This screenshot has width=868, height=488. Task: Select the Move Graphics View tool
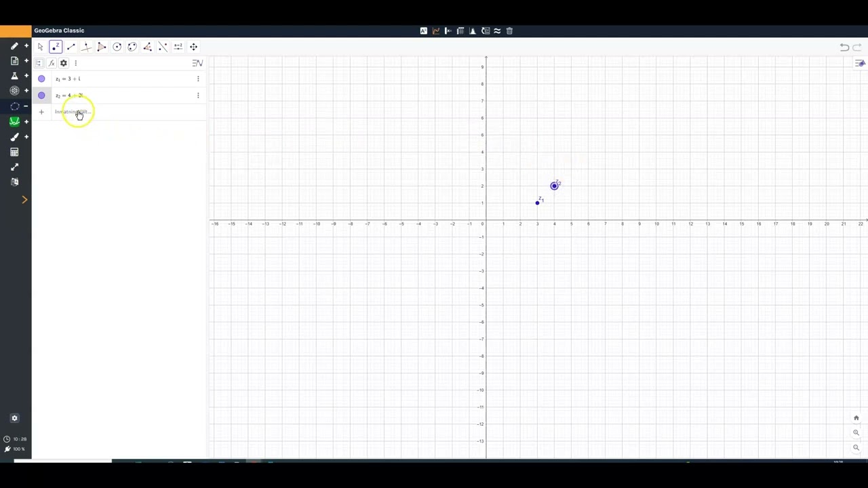[193, 47]
